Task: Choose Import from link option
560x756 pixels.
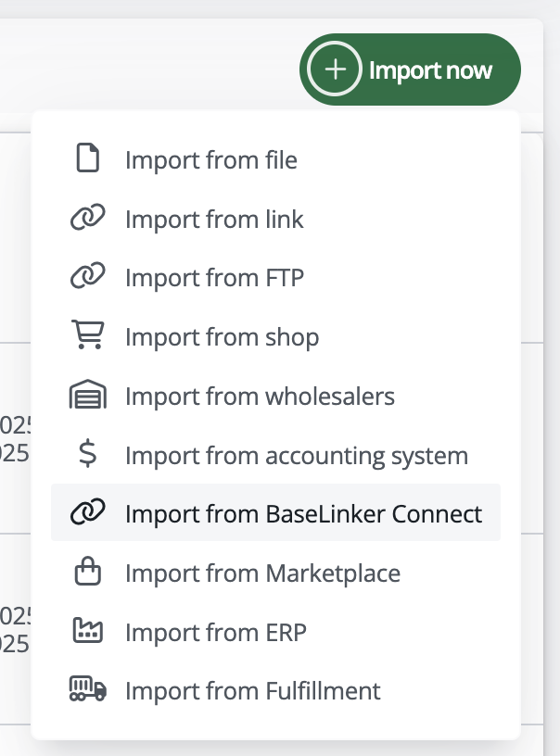Action: point(214,220)
